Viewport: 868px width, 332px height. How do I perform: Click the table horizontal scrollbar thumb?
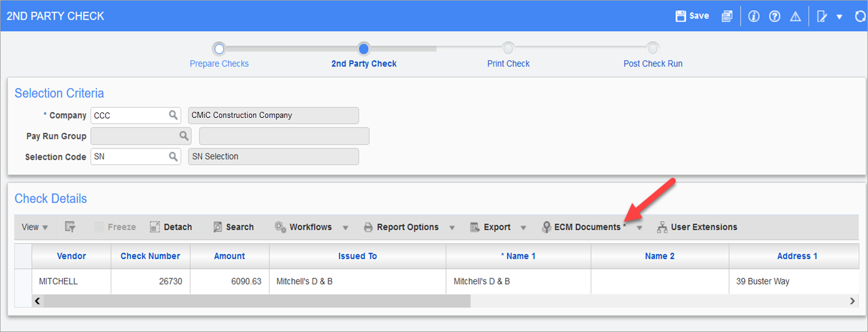pos(257,301)
